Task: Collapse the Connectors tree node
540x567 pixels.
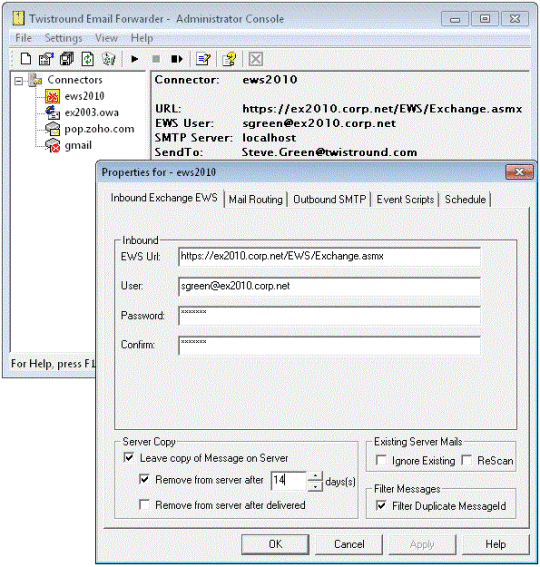Action: tap(19, 81)
